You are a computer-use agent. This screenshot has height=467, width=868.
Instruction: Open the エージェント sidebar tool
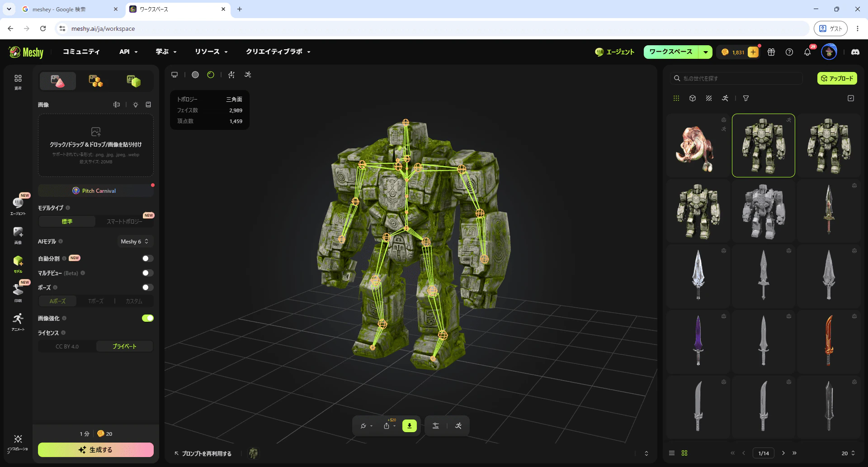pos(18,205)
